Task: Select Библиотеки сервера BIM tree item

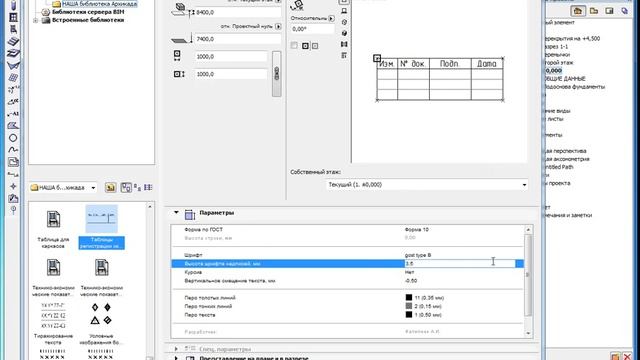Action: pos(88,12)
